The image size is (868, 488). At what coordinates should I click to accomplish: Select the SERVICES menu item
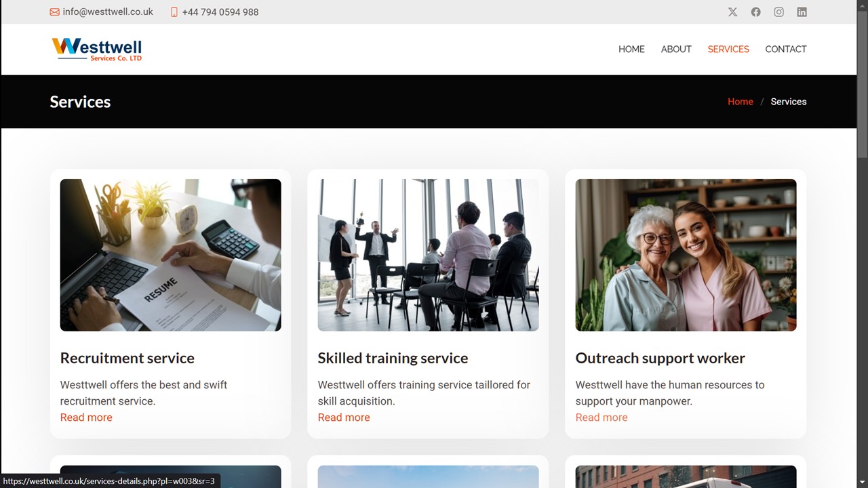[x=728, y=49]
